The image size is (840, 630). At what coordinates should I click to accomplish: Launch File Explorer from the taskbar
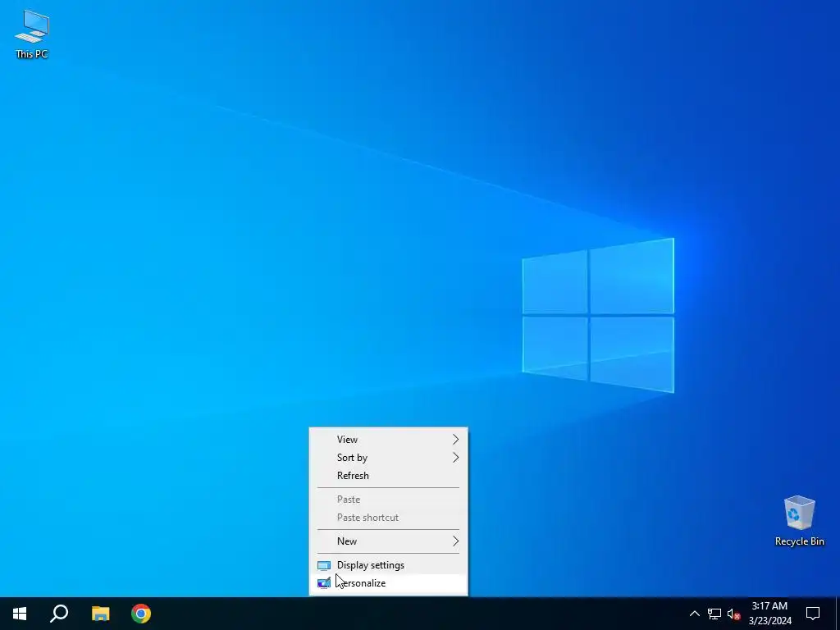[100, 614]
